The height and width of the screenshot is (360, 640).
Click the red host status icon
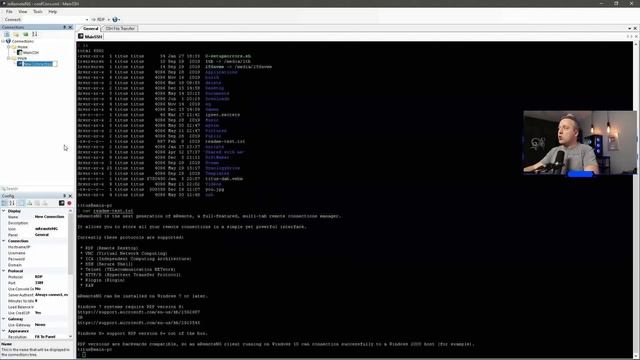[x=69, y=203]
